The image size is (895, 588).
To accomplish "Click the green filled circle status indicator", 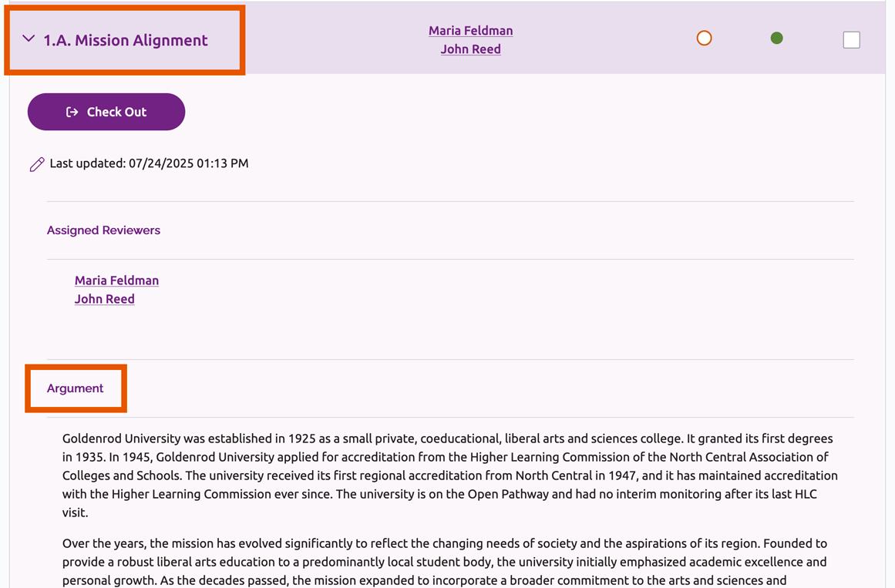I will 776,39.
